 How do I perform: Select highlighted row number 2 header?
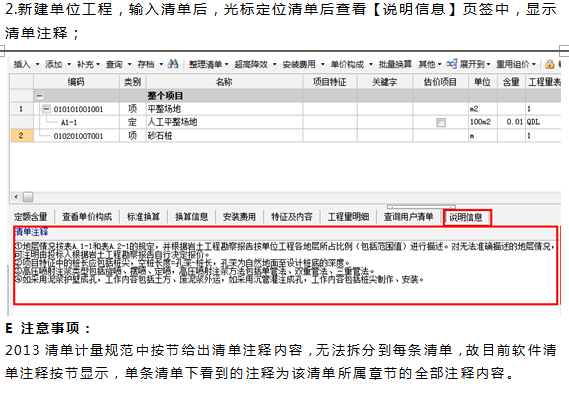(21, 135)
